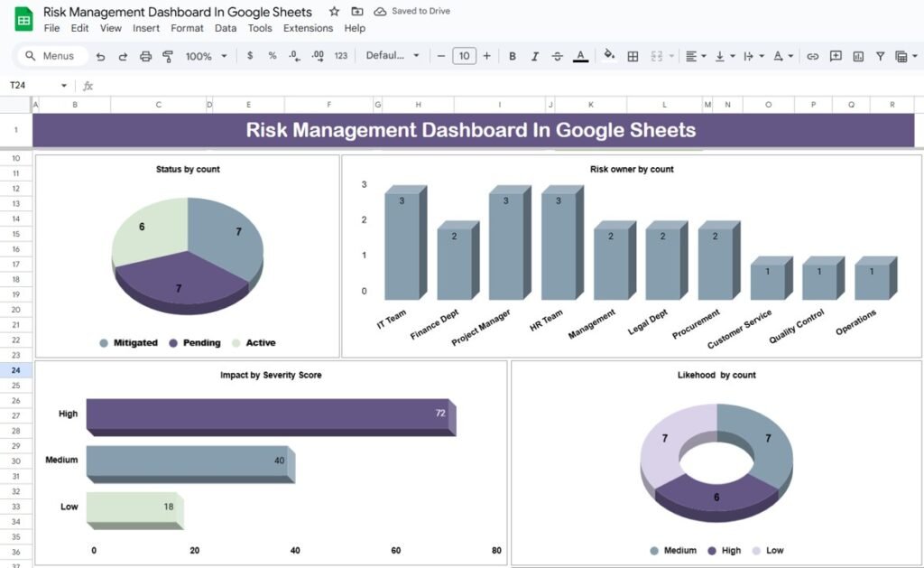Open the Borders tool
This screenshot has height=568, width=924.
(633, 56)
